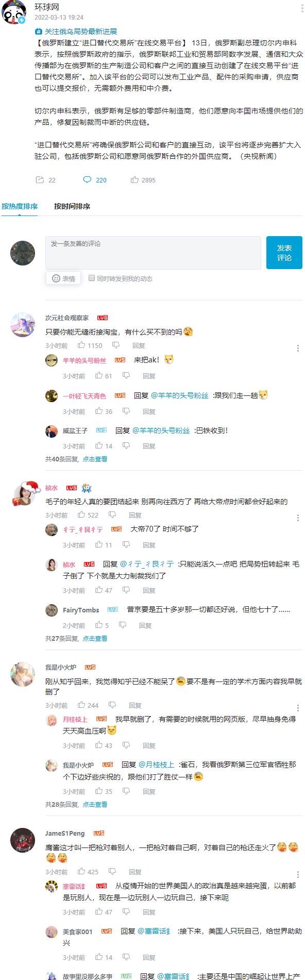This screenshot has width=305, height=980.
Task: Switch to 按时间排序 tab
Action: point(72,206)
